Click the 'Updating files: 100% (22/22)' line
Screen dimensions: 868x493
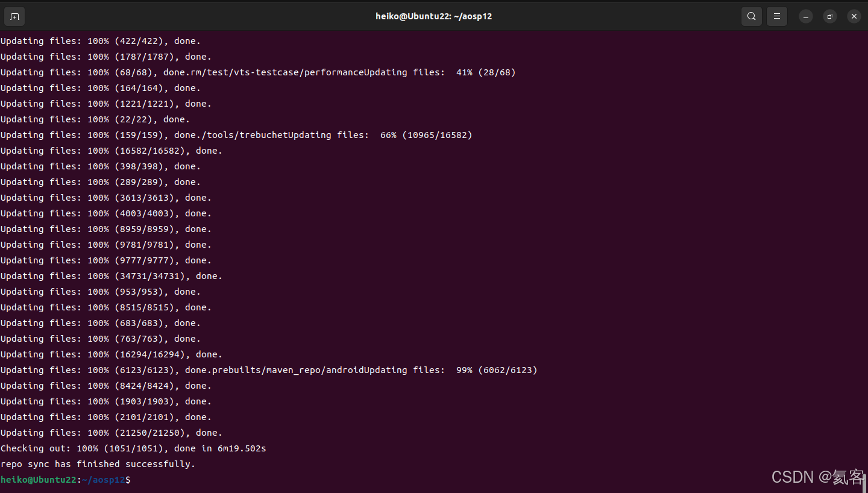click(95, 119)
